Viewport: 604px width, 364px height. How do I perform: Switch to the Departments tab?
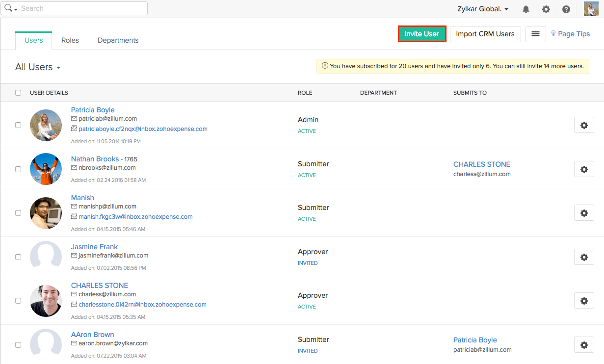click(x=118, y=40)
